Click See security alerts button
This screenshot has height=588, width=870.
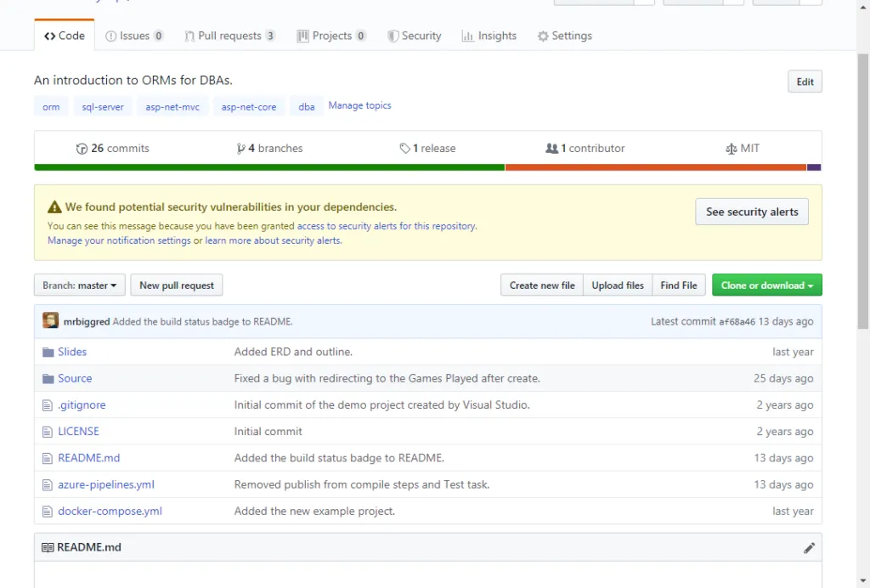pyautogui.click(x=752, y=212)
